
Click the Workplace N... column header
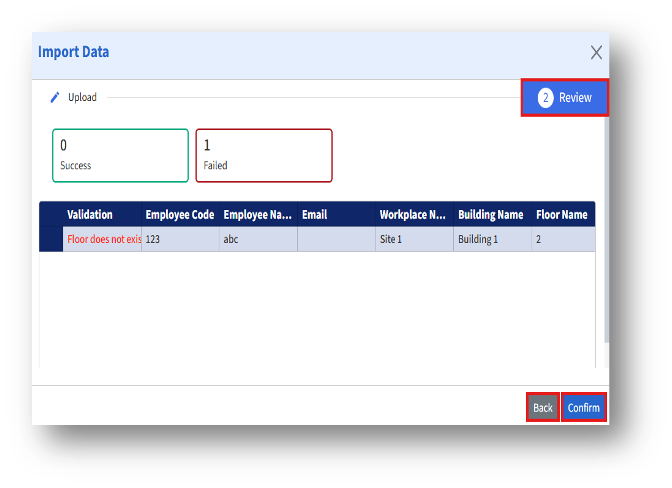tap(414, 214)
